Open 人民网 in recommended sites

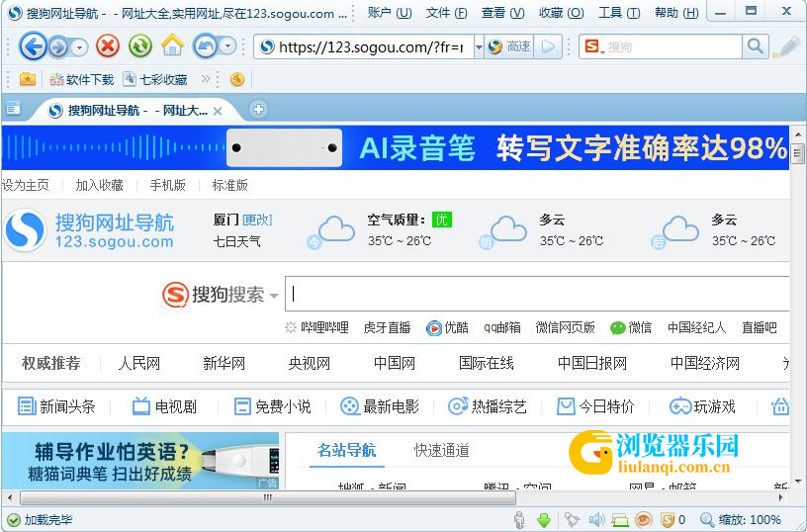point(139,363)
